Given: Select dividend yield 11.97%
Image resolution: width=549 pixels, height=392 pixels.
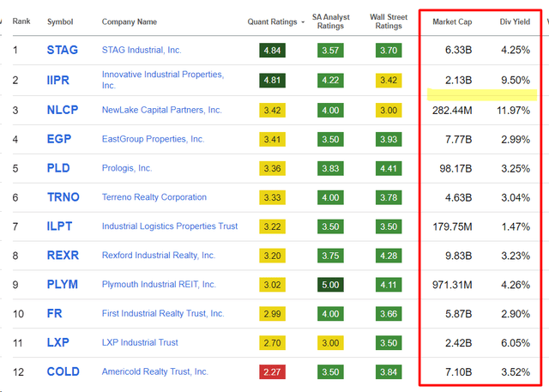Looking at the screenshot, I should tap(513, 111).
